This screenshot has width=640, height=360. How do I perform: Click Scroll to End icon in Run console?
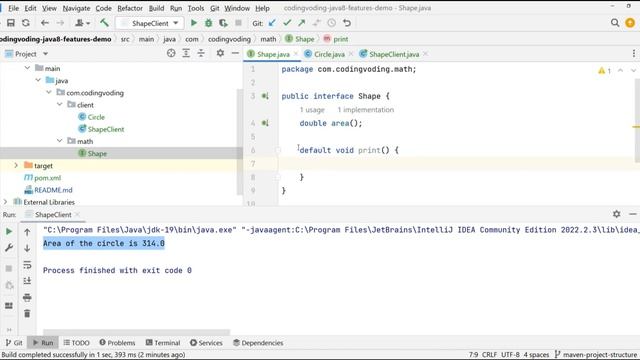click(x=27, y=281)
